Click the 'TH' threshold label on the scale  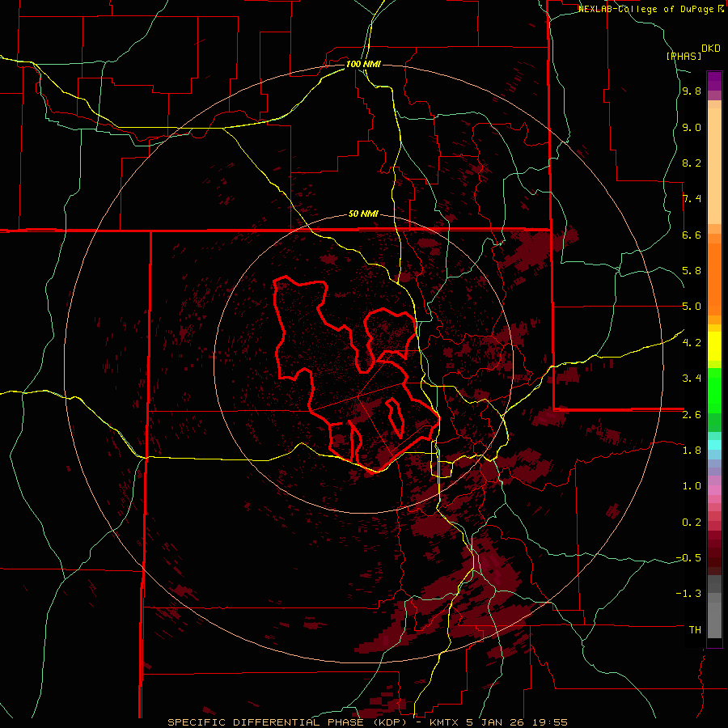695,630
